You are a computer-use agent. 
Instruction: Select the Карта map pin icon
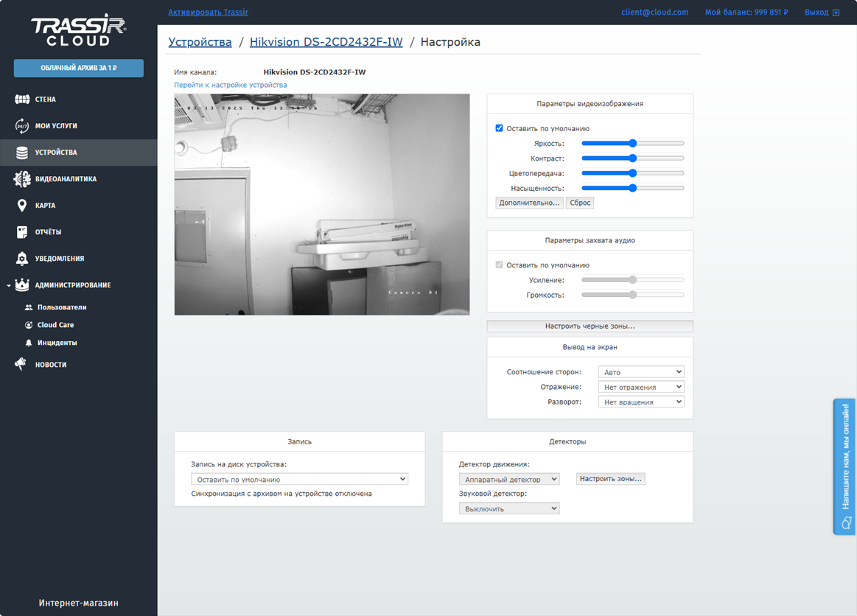click(22, 206)
